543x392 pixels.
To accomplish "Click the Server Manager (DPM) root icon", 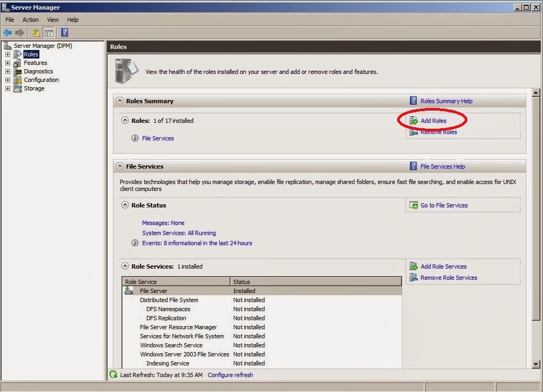I will click(x=7, y=46).
